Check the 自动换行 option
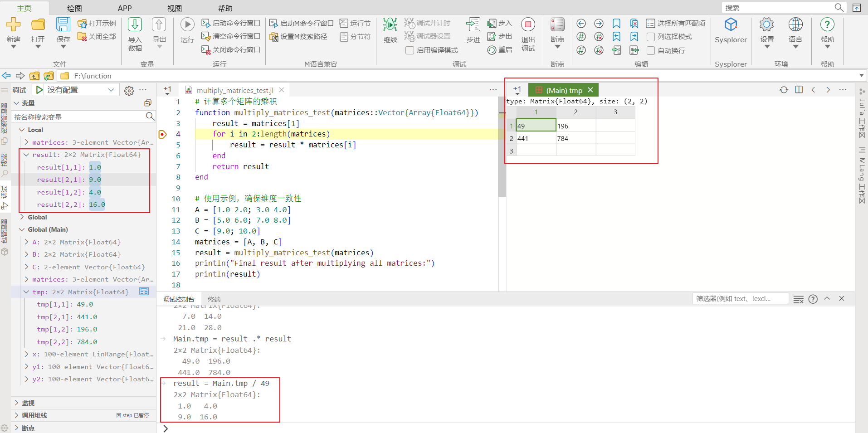The width and height of the screenshot is (868, 433). point(651,50)
